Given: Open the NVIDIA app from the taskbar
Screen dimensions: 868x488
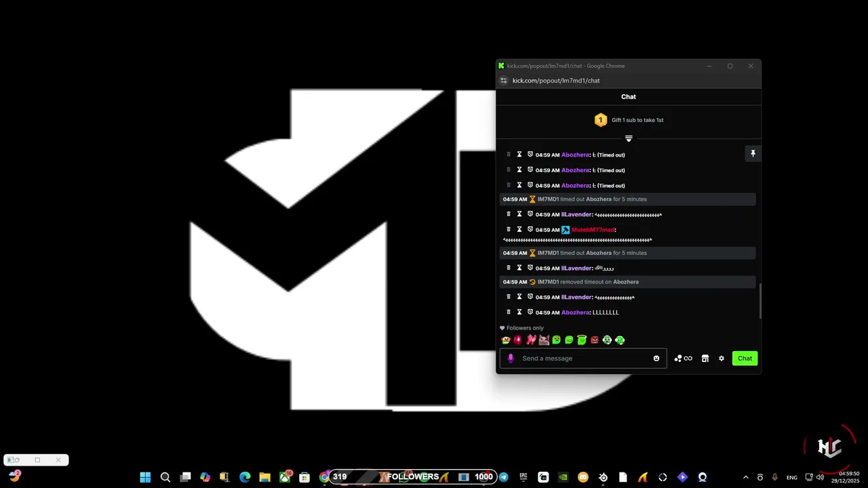Looking at the screenshot, I should click(x=563, y=477).
